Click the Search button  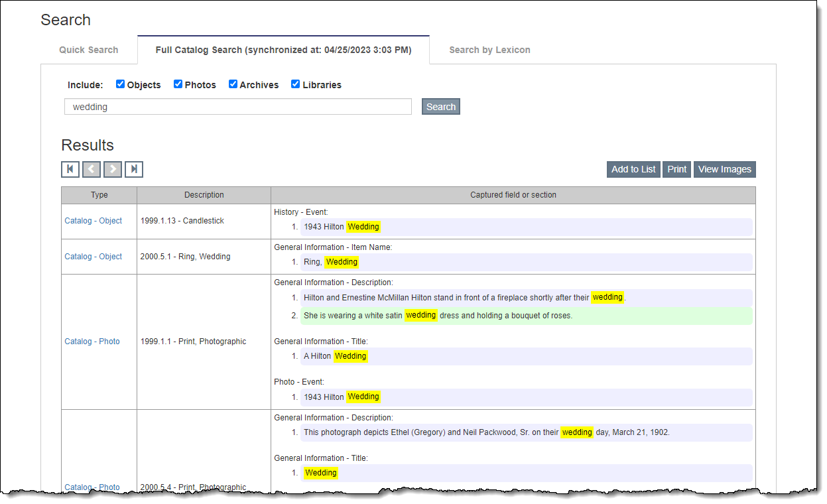(x=441, y=107)
